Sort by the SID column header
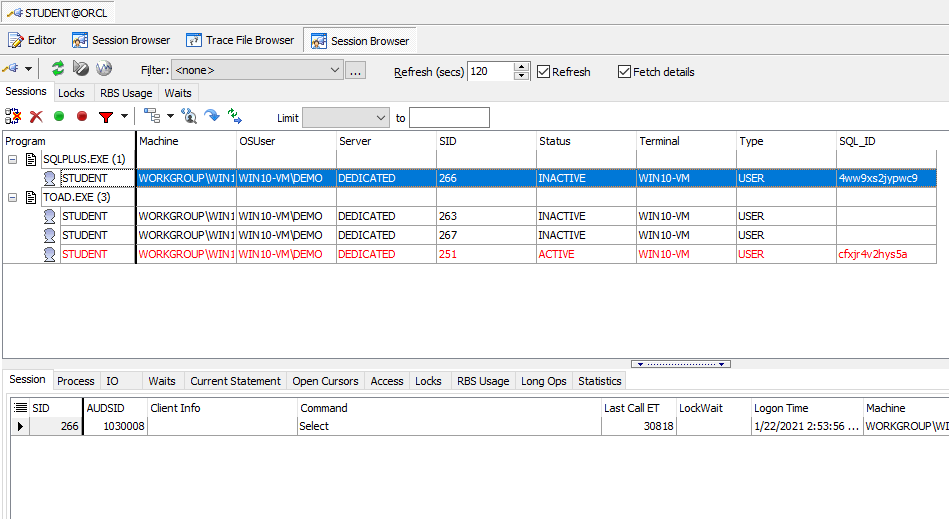The height and width of the screenshot is (519, 949). coord(486,141)
